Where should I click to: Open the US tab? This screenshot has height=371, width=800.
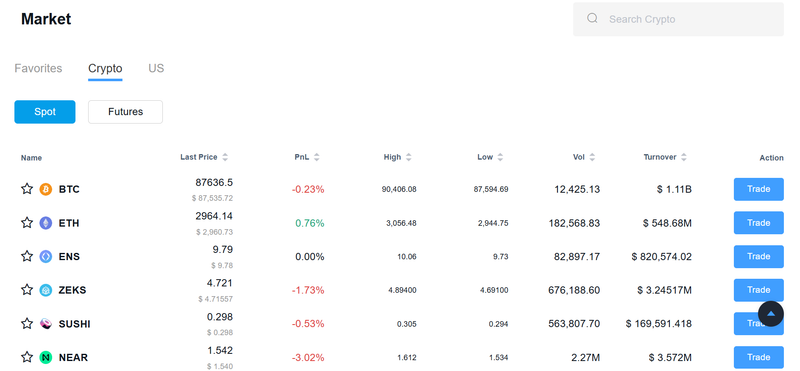point(156,68)
